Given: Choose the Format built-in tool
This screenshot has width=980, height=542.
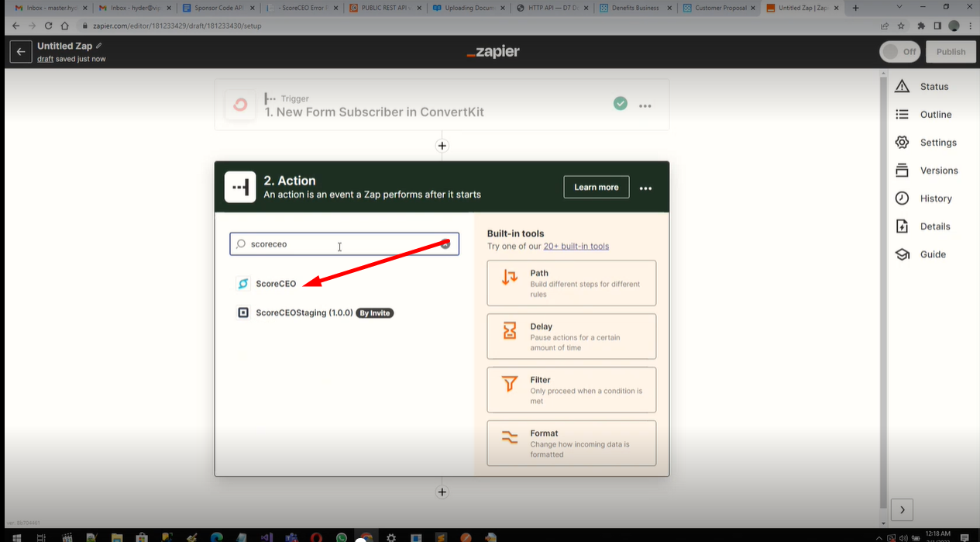Looking at the screenshot, I should pyautogui.click(x=572, y=444).
